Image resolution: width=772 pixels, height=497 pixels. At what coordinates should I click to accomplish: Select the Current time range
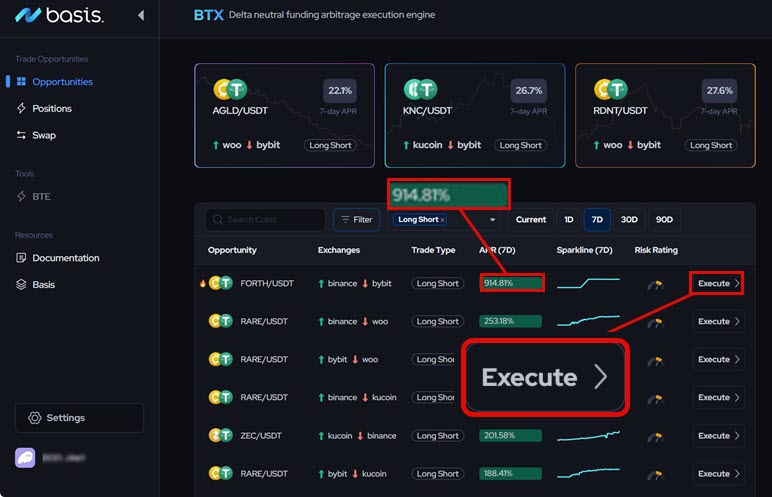tap(531, 220)
